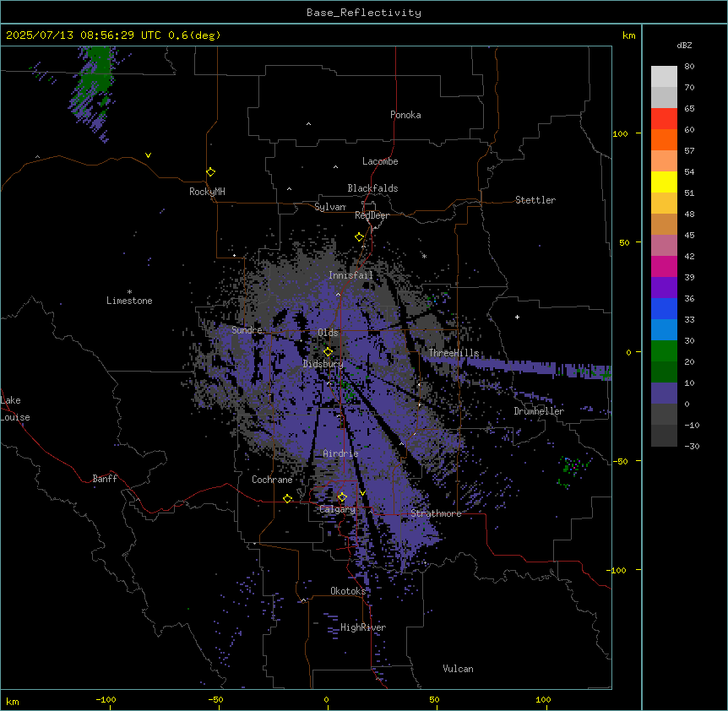Click the bright green legend swatch below 30
The width and height of the screenshot is (728, 711).
[x=664, y=351]
